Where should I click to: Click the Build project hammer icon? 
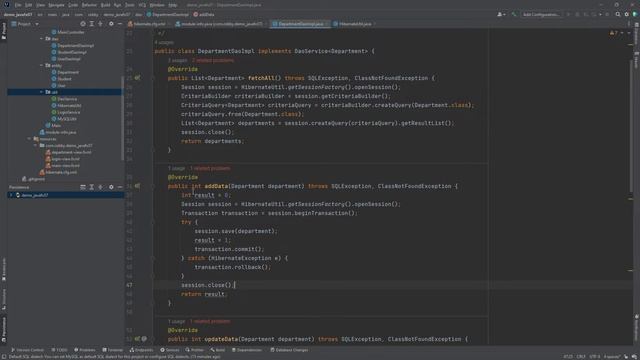coord(513,14)
